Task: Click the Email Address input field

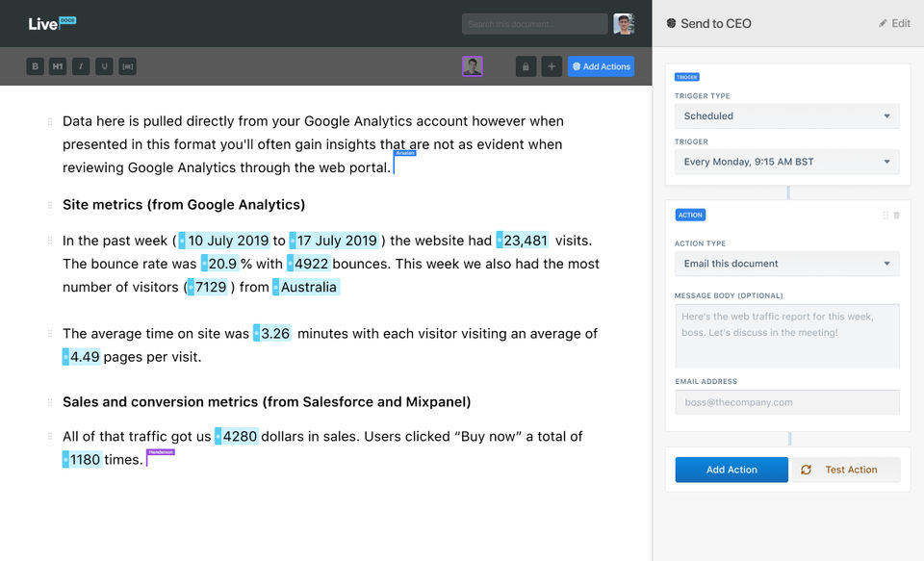Action: tap(786, 402)
